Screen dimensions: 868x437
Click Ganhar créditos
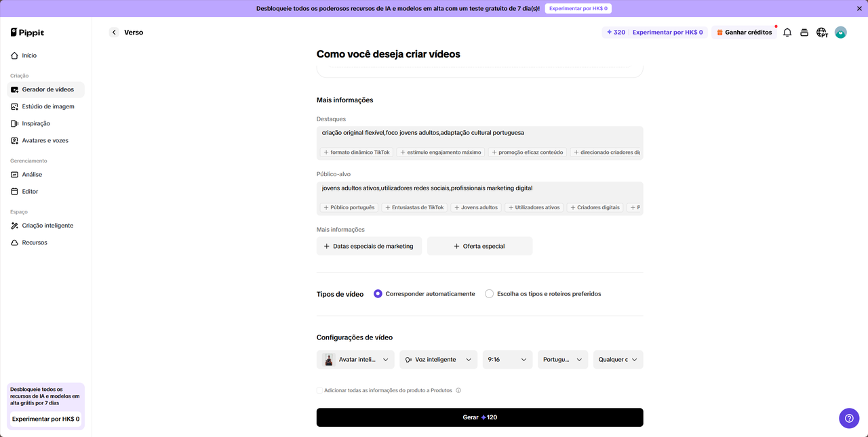(743, 32)
